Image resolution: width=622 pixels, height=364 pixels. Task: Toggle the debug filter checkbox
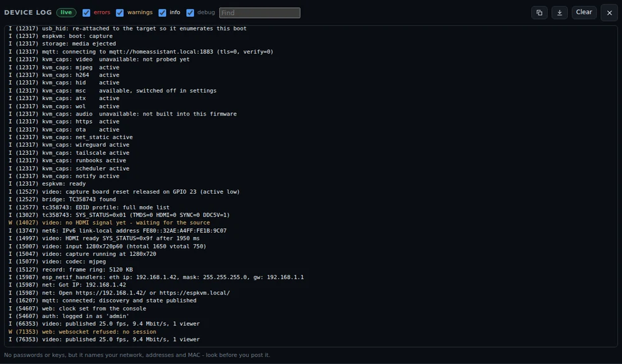point(190,12)
